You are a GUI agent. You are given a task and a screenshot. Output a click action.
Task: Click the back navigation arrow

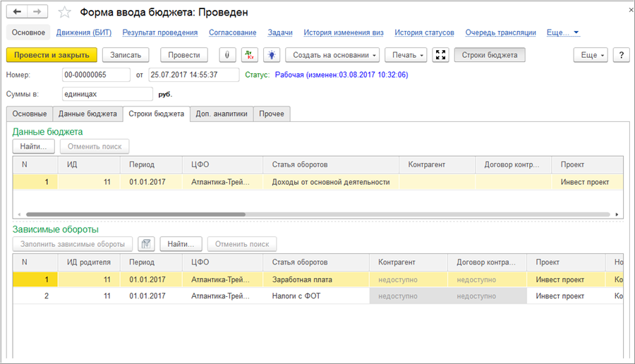[x=18, y=12]
